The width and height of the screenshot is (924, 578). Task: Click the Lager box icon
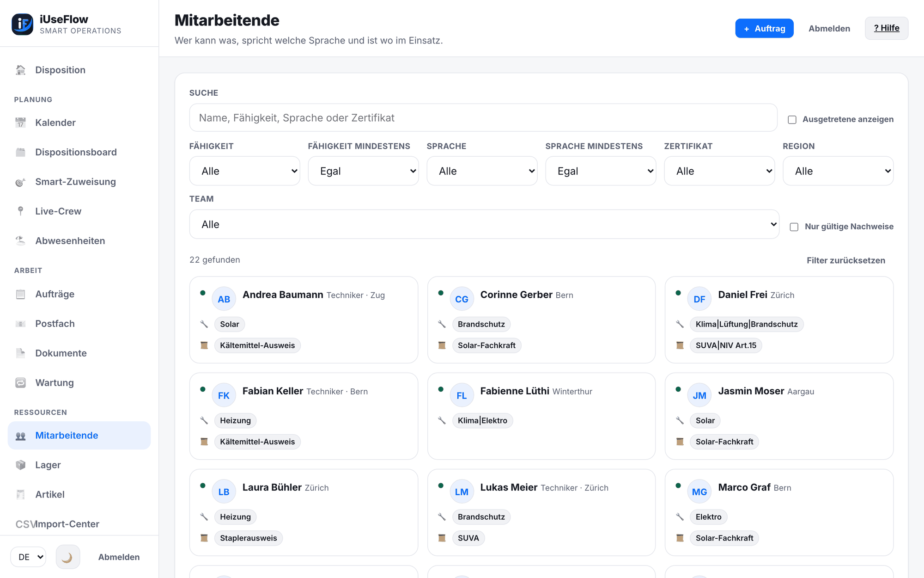click(x=20, y=465)
